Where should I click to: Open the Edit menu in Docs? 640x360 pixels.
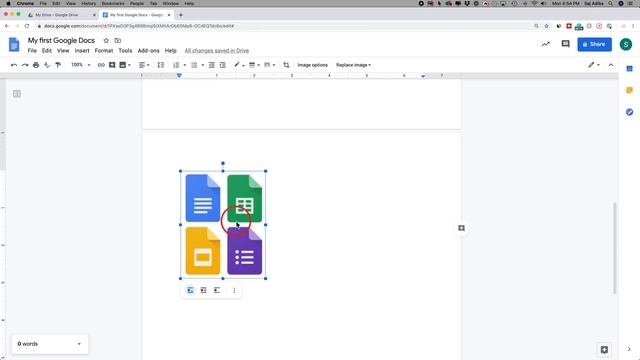[x=47, y=51]
